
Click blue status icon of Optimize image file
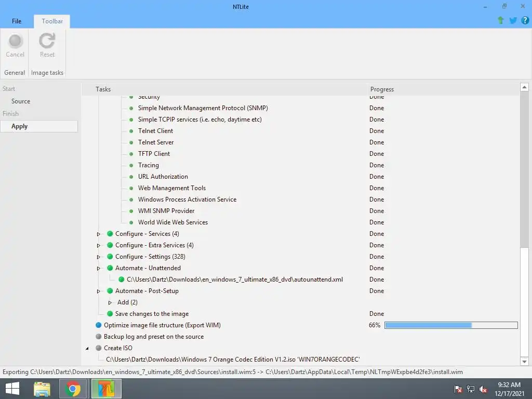pyautogui.click(x=98, y=325)
